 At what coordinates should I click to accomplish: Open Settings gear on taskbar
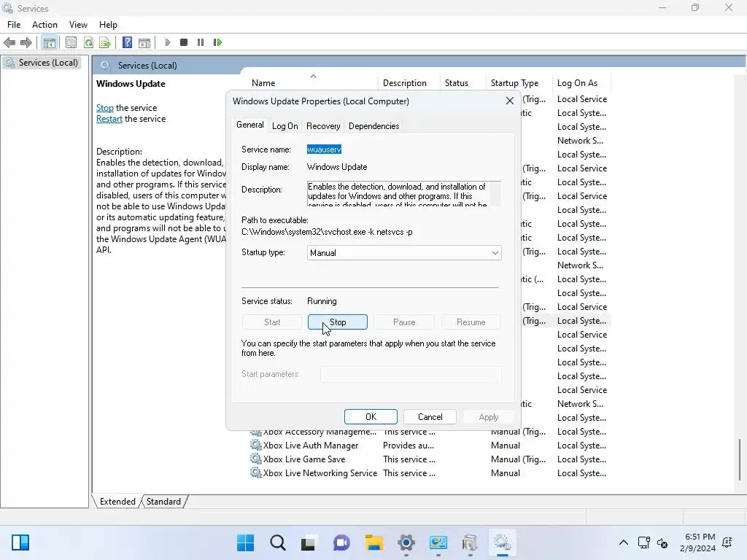(406, 542)
